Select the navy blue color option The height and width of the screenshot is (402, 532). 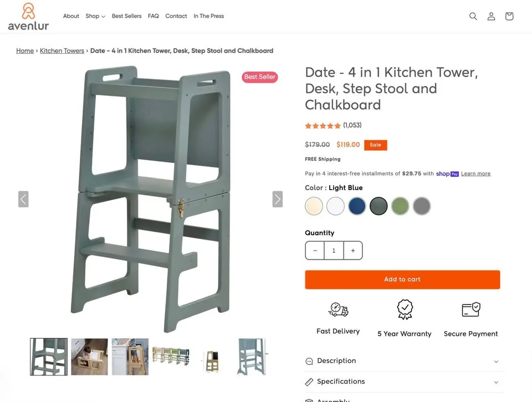pyautogui.click(x=357, y=206)
